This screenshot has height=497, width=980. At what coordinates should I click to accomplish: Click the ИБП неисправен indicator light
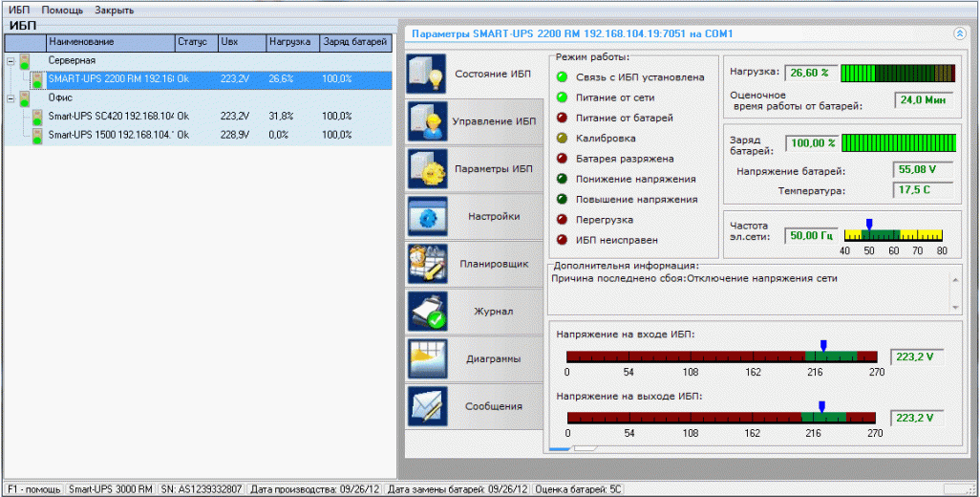[x=563, y=240]
